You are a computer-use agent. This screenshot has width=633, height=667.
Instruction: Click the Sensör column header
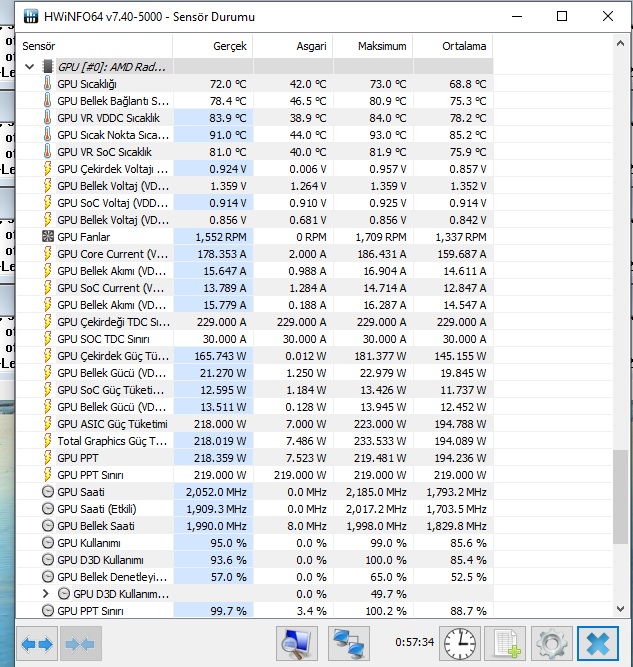point(94,46)
